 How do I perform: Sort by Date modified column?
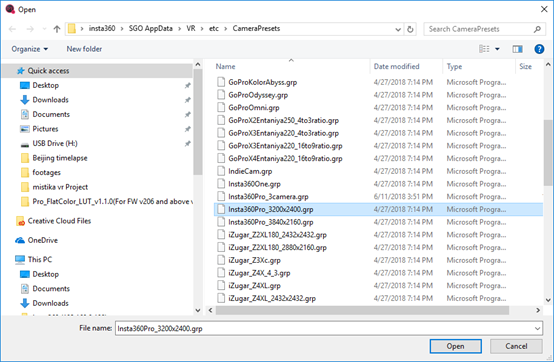tap(396, 66)
